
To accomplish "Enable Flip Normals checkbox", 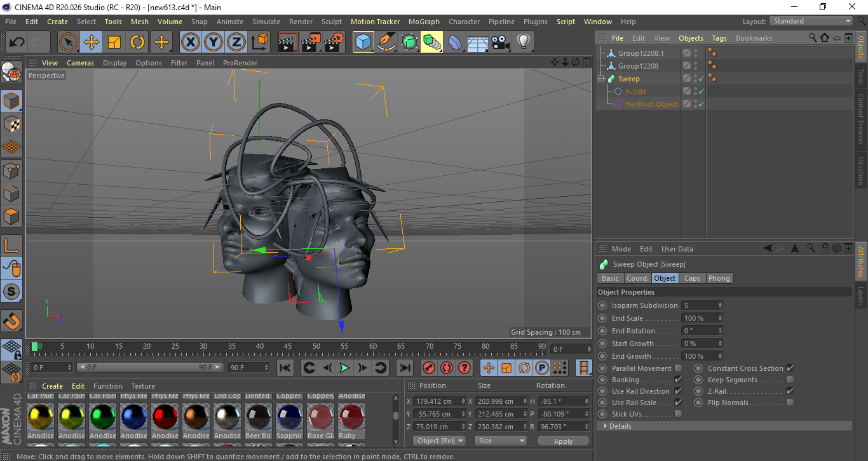I will click(x=790, y=403).
